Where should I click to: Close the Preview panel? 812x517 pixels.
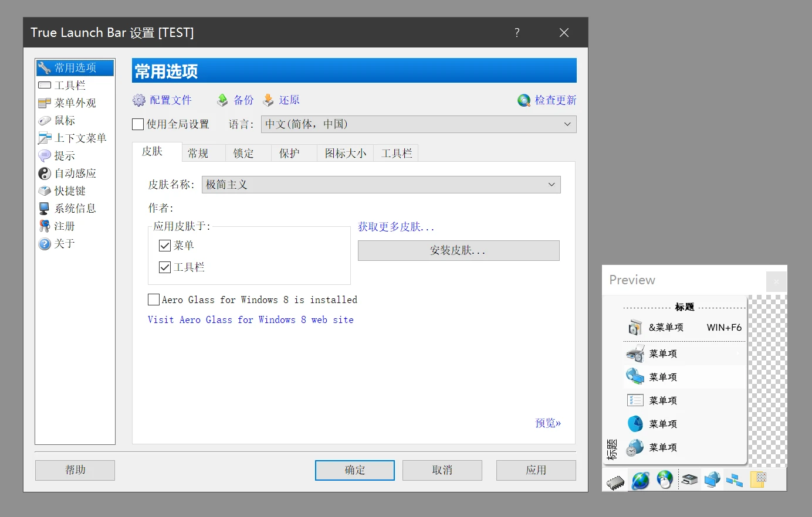click(x=776, y=281)
